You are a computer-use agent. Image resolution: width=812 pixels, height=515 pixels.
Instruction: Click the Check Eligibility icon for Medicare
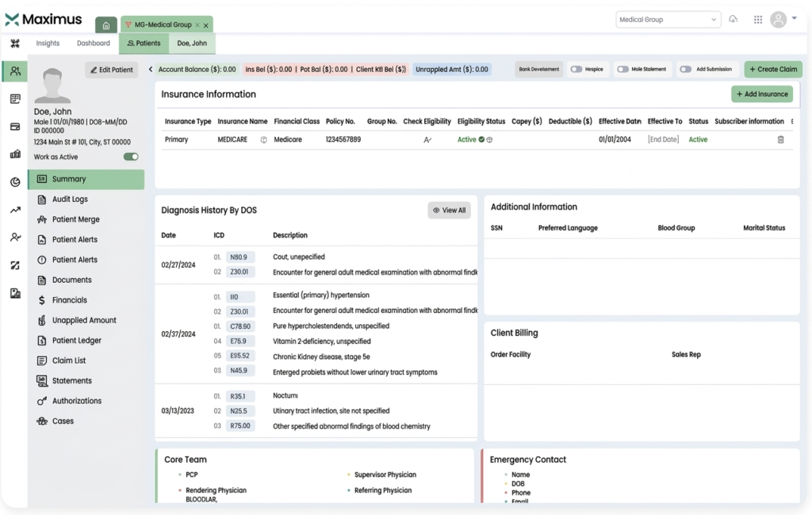pyautogui.click(x=427, y=139)
